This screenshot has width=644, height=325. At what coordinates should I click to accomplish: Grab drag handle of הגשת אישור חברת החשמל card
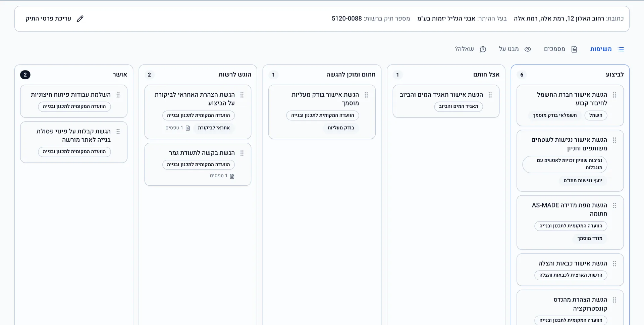click(614, 95)
